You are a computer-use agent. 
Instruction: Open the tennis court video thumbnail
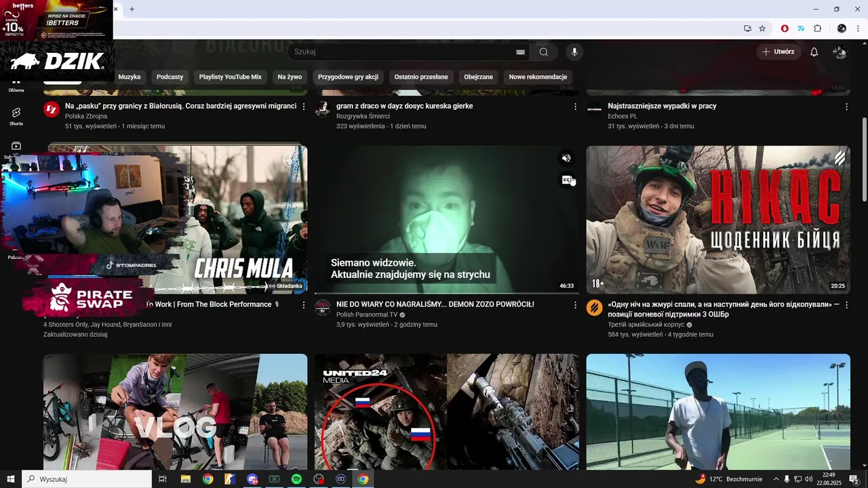click(718, 411)
